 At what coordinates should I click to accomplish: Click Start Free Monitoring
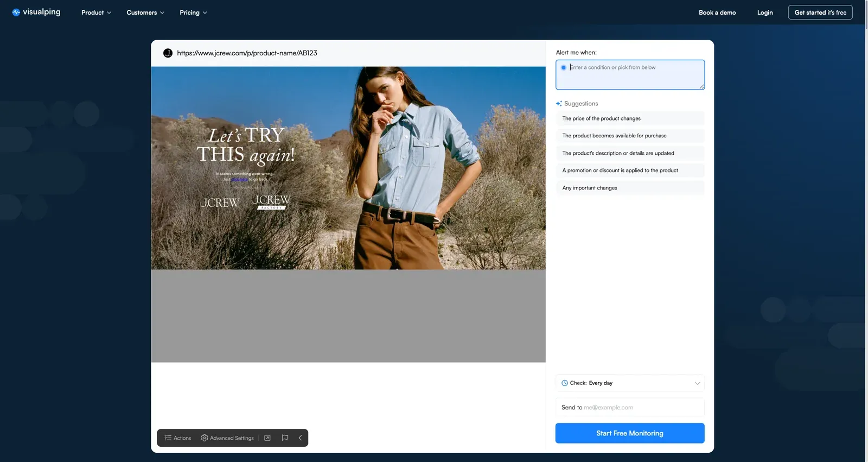630,433
